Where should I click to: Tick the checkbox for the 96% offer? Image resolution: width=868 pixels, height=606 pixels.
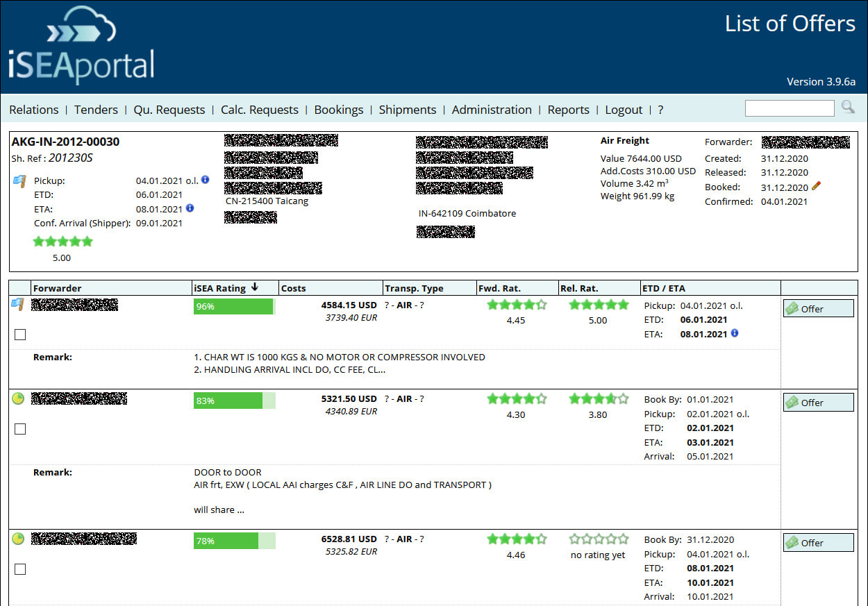tap(20, 335)
